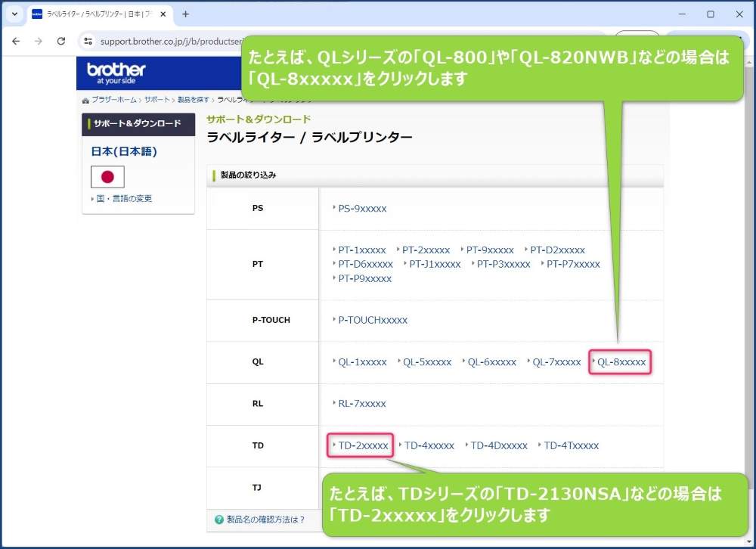Open サポート breadcrumb link
756x549 pixels.
point(156,100)
